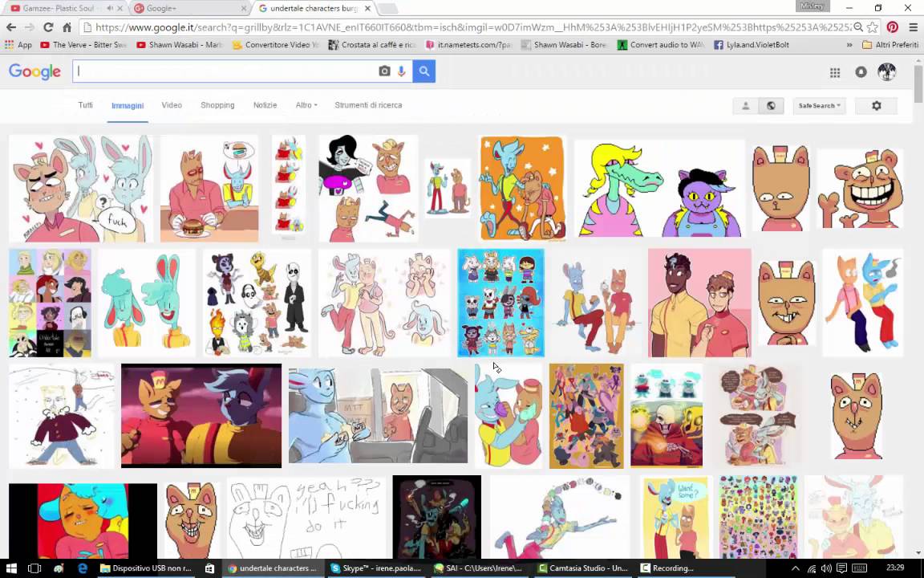The height and width of the screenshot is (578, 924).
Task: Close the undertale characters browser tab
Action: coord(367,8)
